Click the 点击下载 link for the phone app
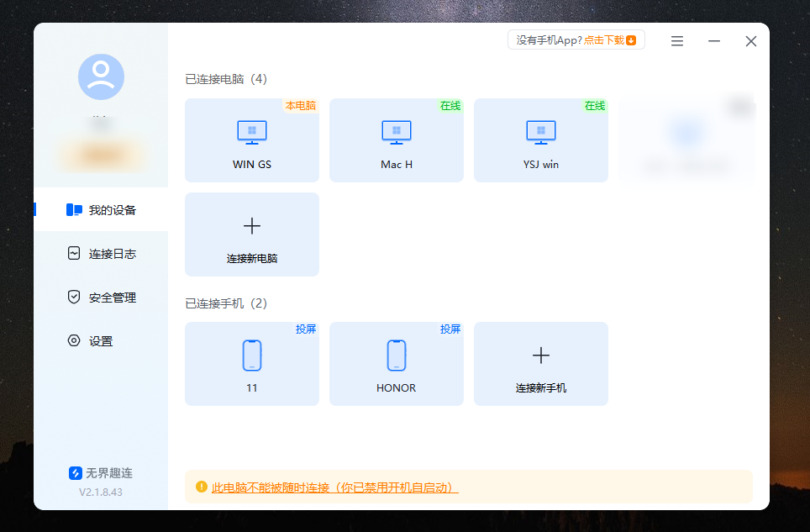The image size is (810, 532). pos(602,40)
